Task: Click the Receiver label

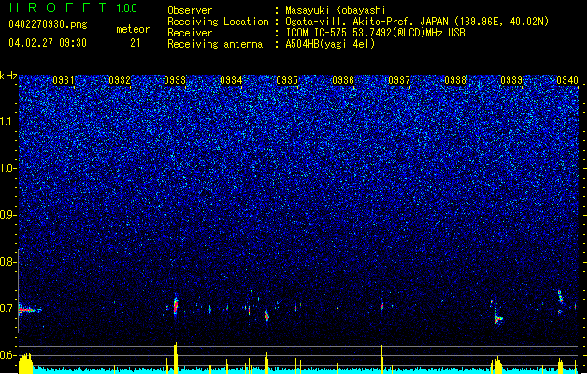Action: point(190,33)
